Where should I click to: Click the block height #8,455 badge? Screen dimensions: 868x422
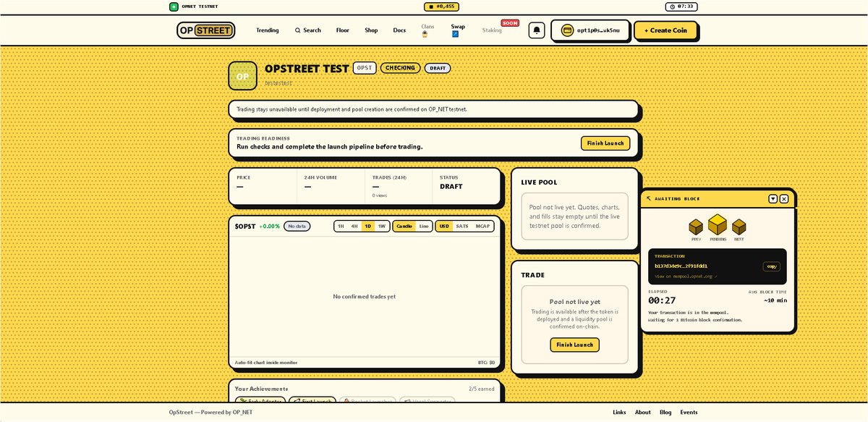[441, 7]
